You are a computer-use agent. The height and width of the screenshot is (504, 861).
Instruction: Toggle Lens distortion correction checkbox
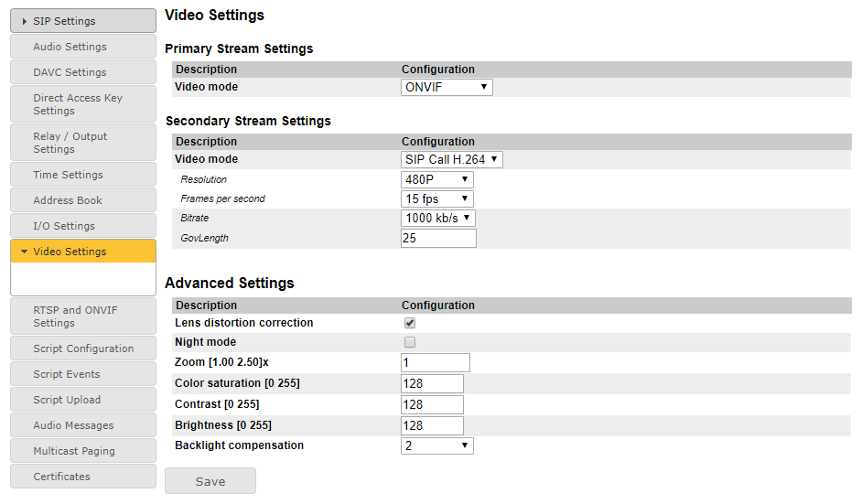(x=410, y=323)
